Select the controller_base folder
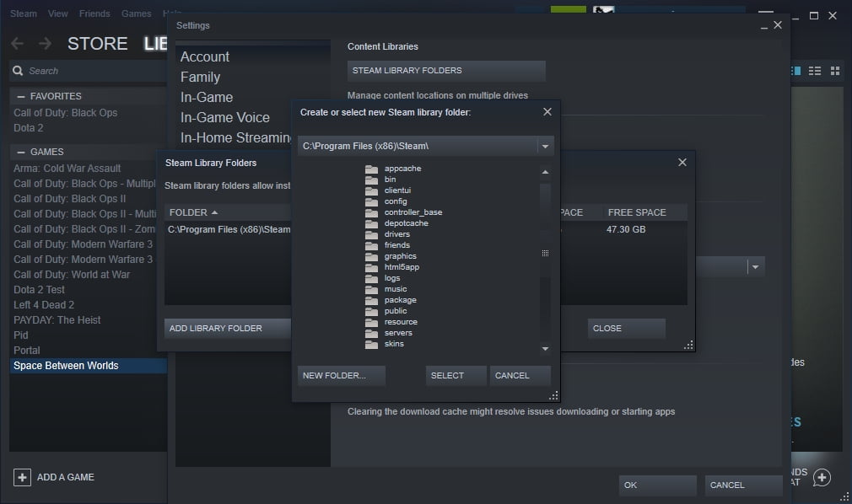Viewport: 852px width, 504px height. 413,212
